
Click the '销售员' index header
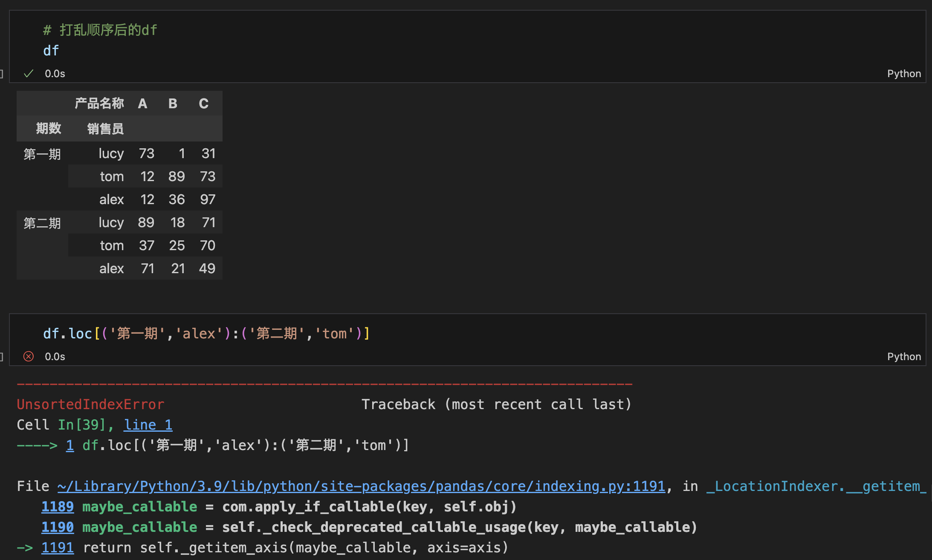[105, 128]
